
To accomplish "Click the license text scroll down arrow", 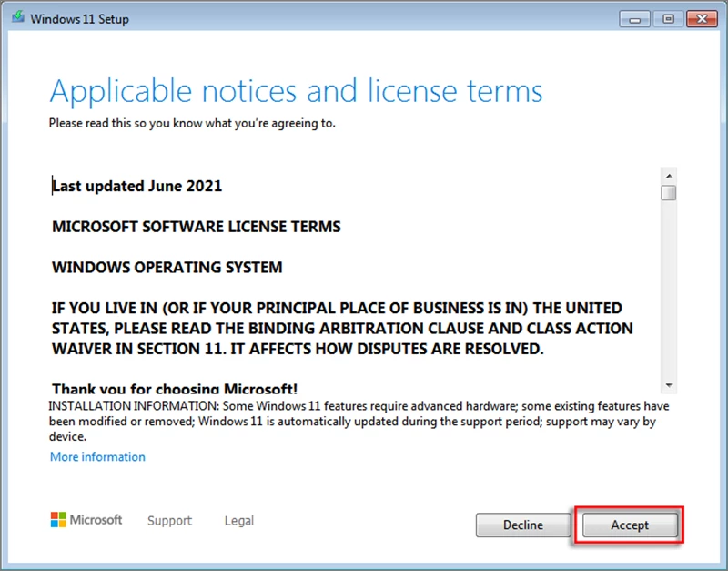I will [669, 385].
